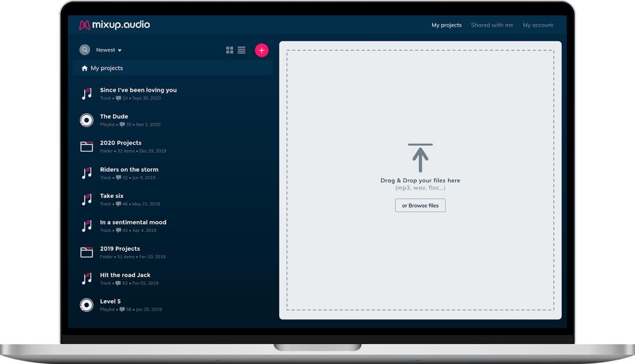The height and width of the screenshot is (364, 635).
Task: Click the pink plus add button
Action: [262, 50]
